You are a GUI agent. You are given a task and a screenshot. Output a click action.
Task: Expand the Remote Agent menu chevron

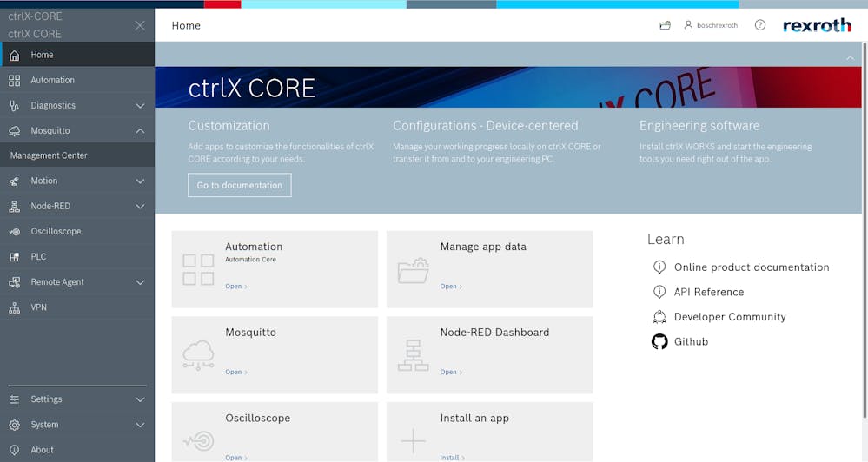(x=140, y=282)
